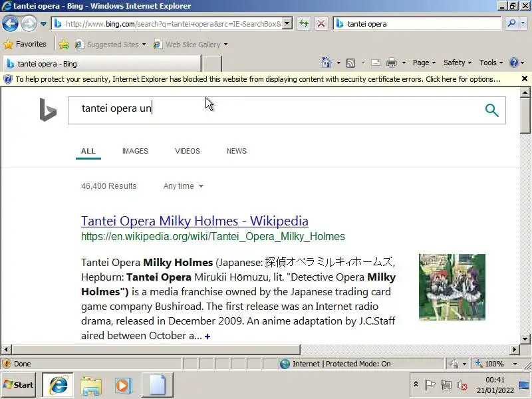Click the Bing search magnifier icon
This screenshot has height=399, width=532.
click(x=491, y=110)
